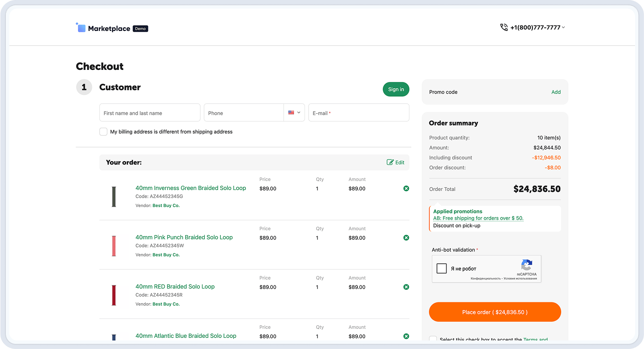Remove the Pink Punch Braided Solo Loop item
This screenshot has width=644, height=349.
pyautogui.click(x=406, y=238)
